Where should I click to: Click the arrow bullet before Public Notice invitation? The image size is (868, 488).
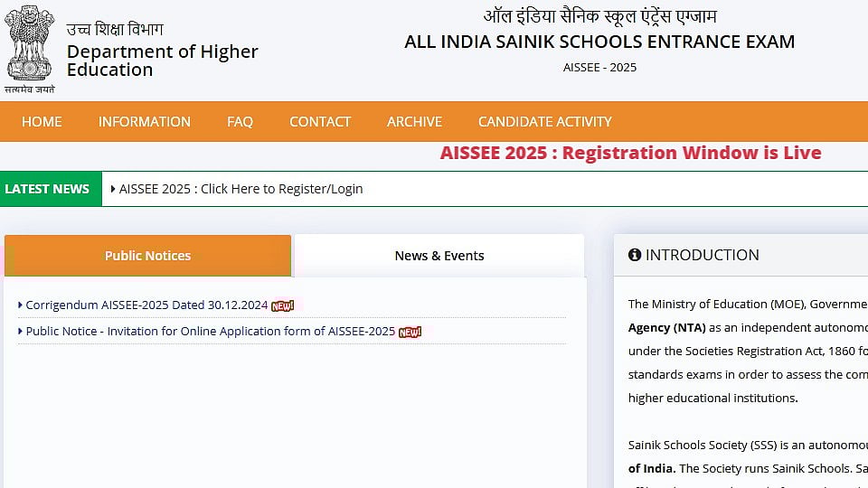pos(20,332)
